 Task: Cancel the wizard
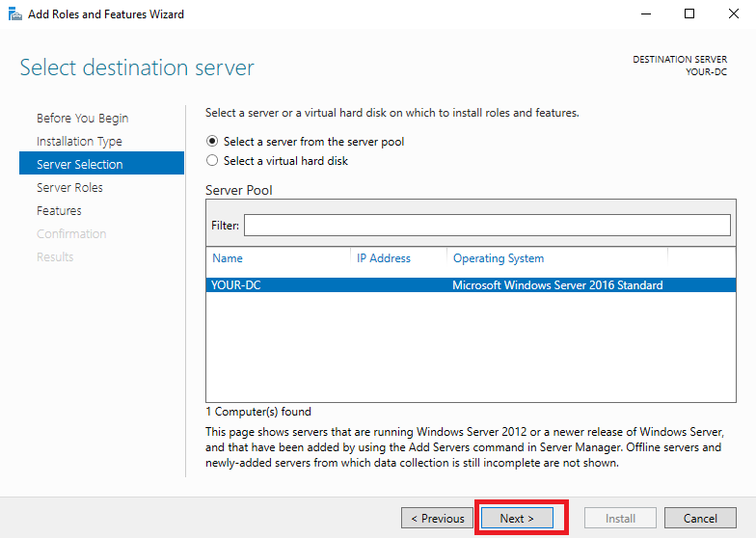700,519
